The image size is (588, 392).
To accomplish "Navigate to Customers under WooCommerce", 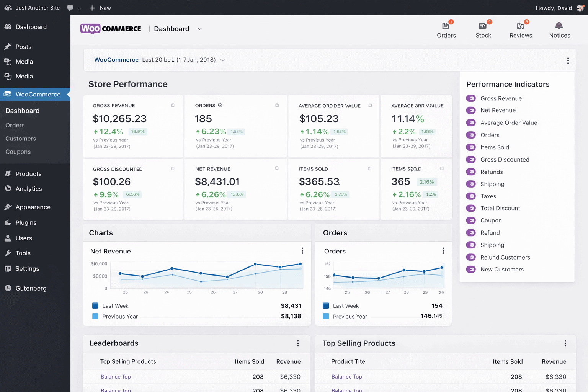I will (x=21, y=139).
